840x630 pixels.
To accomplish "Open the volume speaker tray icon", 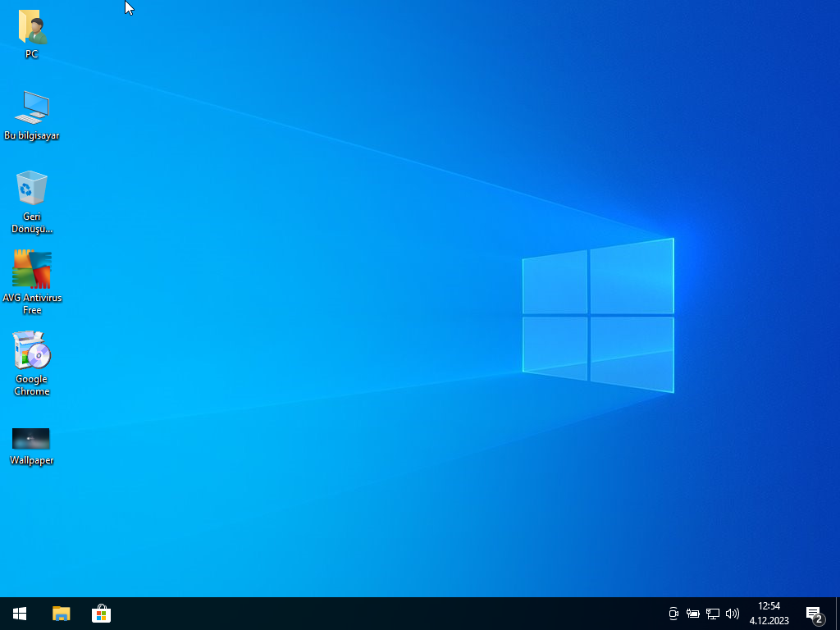I will pyautogui.click(x=733, y=614).
